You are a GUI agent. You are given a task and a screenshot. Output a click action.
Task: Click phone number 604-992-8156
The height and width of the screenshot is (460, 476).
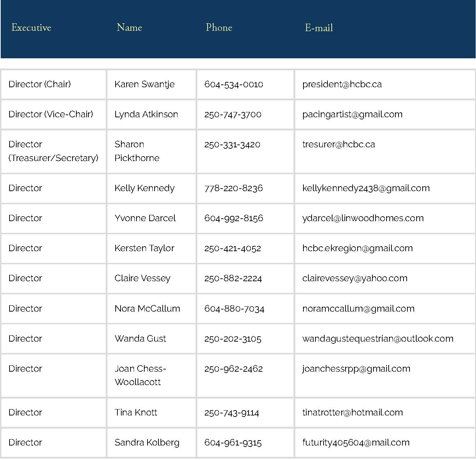pos(234,218)
